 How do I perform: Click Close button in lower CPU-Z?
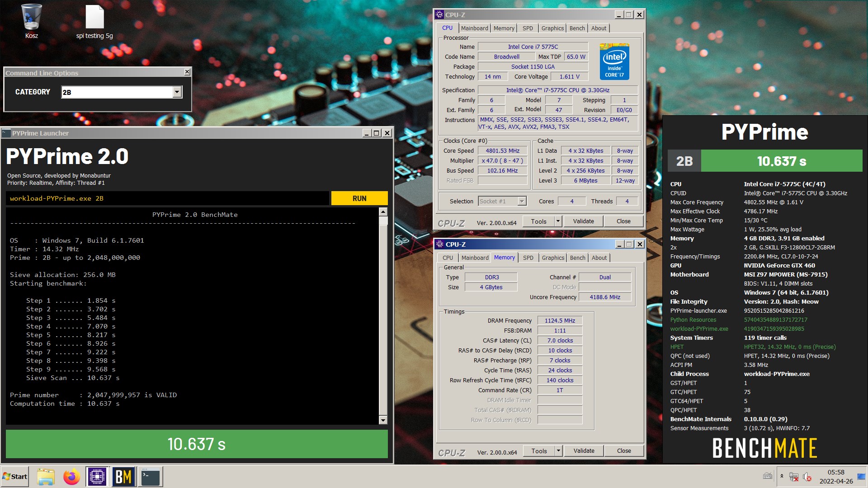click(x=624, y=450)
